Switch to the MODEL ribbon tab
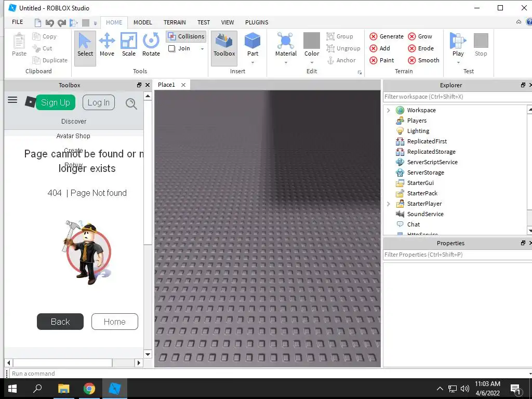532x399 pixels. [x=142, y=22]
